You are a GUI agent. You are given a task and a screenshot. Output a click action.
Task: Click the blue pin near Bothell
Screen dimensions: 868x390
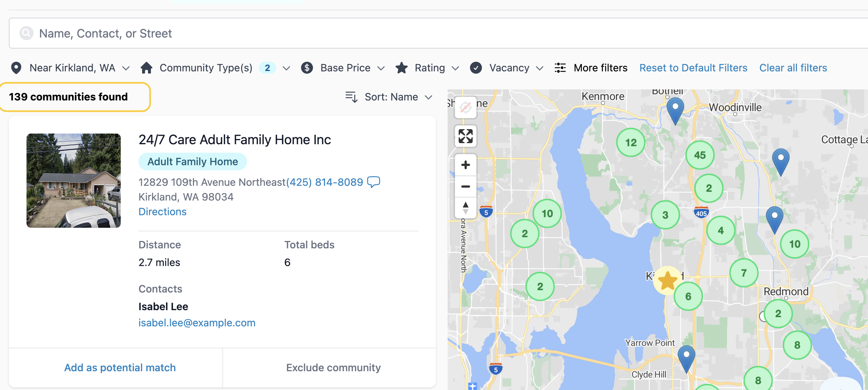click(675, 111)
